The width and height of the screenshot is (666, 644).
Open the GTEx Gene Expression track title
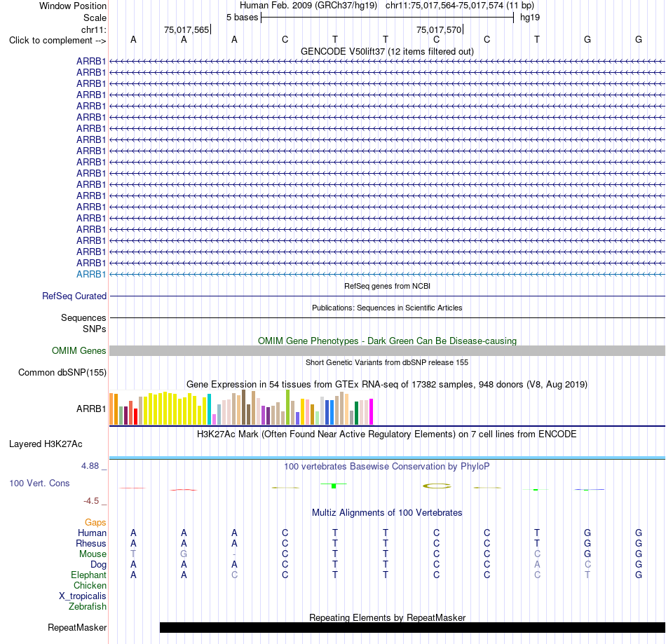click(x=387, y=384)
